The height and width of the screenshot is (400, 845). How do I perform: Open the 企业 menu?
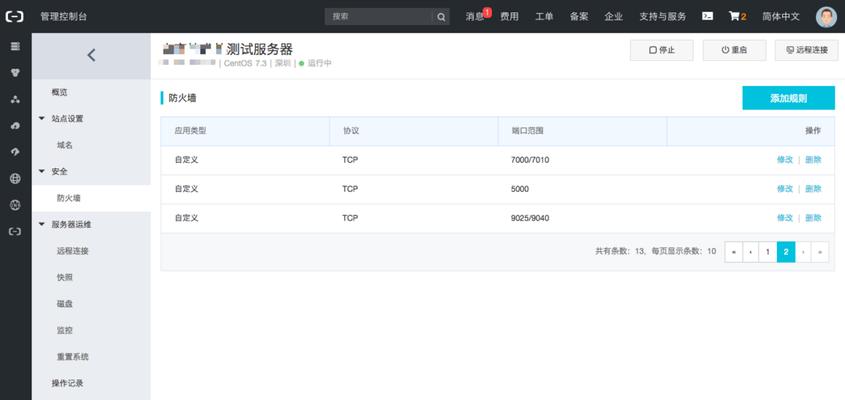[x=614, y=17]
